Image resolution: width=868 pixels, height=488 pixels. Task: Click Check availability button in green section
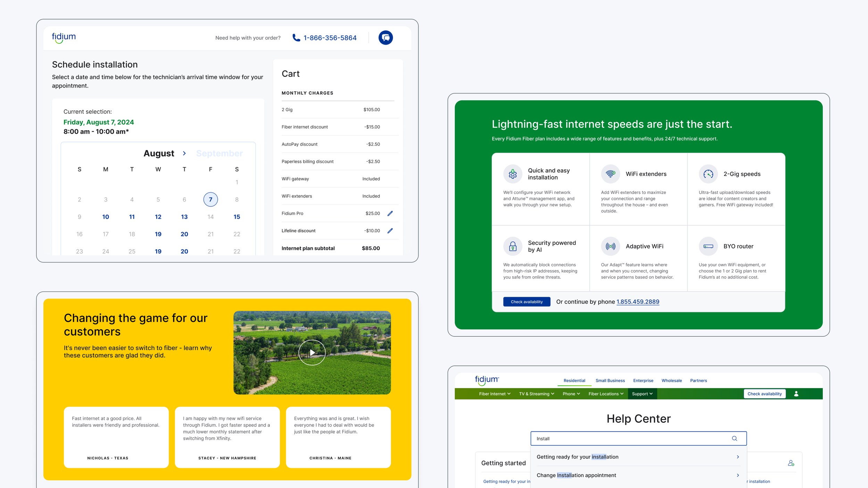(x=526, y=302)
